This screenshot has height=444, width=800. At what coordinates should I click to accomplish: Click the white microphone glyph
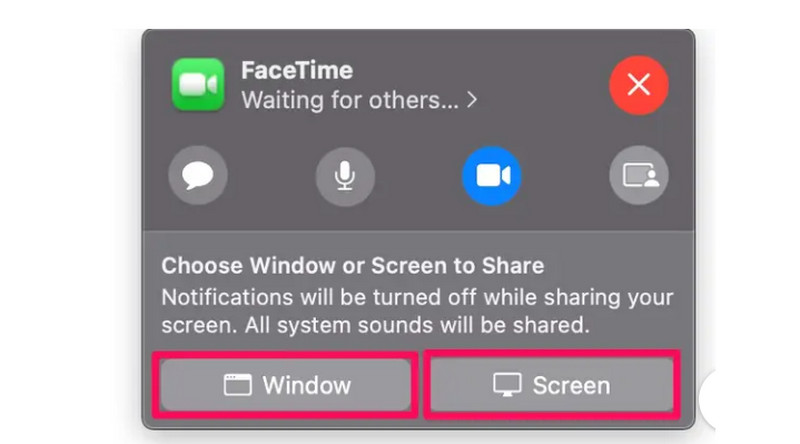[345, 176]
